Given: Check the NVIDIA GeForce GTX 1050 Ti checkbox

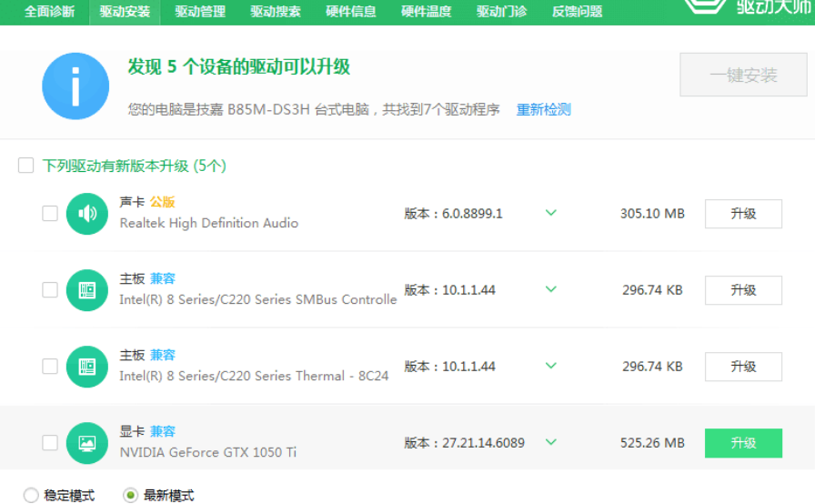Looking at the screenshot, I should click(x=50, y=443).
